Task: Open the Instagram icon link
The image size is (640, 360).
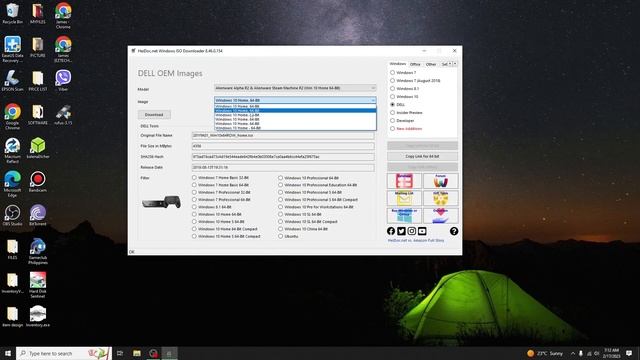Action: pyautogui.click(x=412, y=231)
